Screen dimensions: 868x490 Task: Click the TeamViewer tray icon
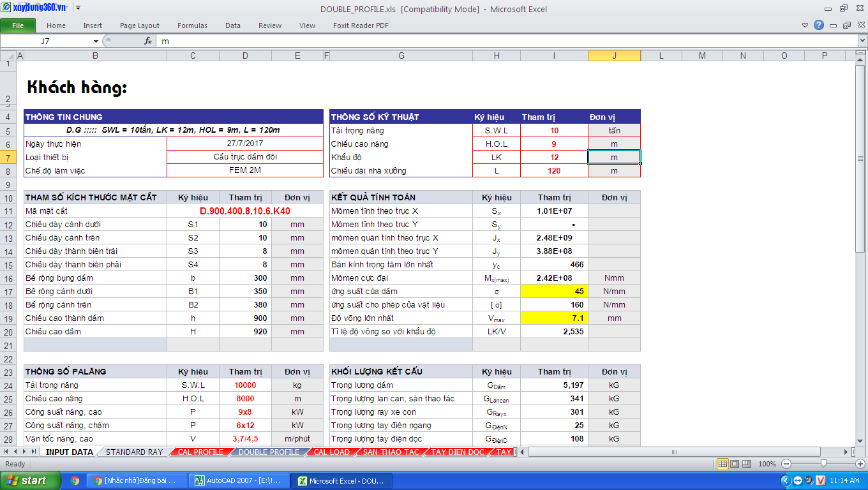[x=797, y=480]
